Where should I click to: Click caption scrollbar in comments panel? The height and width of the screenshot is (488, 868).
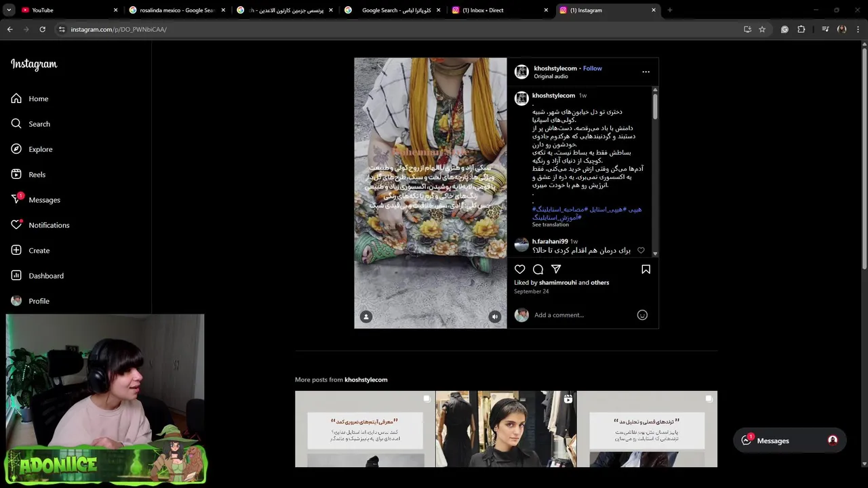pos(655,106)
